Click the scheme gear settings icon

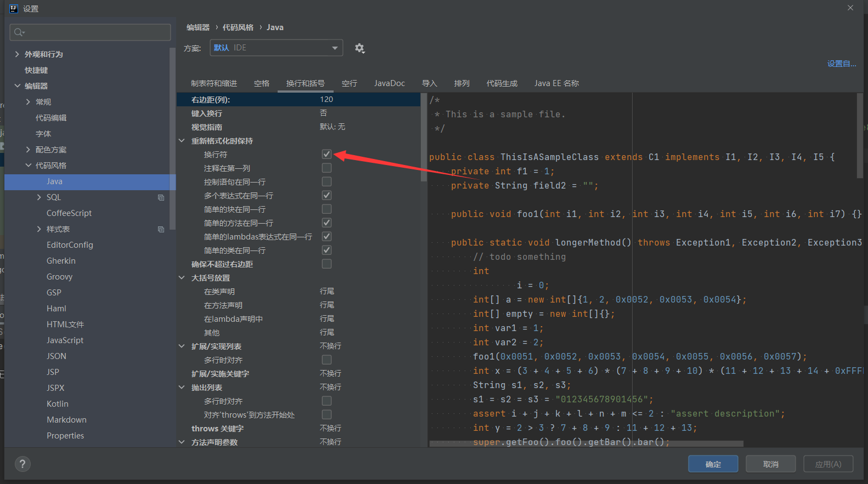(x=359, y=48)
